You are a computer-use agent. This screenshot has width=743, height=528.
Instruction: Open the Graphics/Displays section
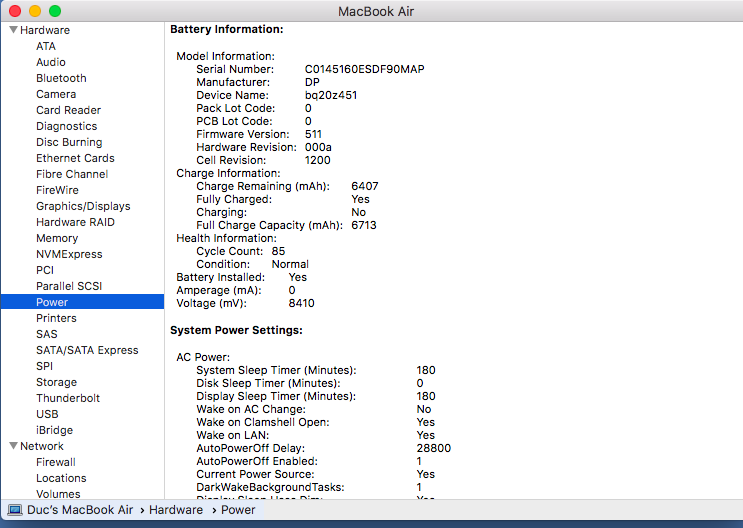(x=83, y=206)
